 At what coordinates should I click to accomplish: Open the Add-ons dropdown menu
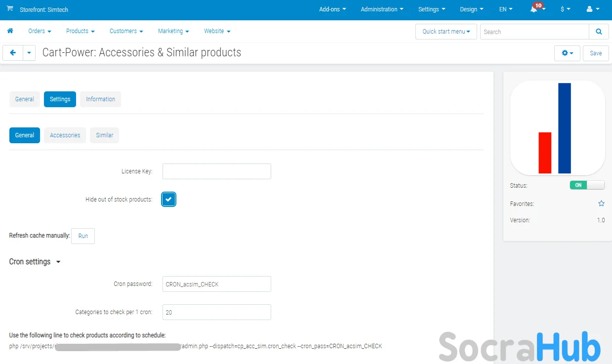332,9
